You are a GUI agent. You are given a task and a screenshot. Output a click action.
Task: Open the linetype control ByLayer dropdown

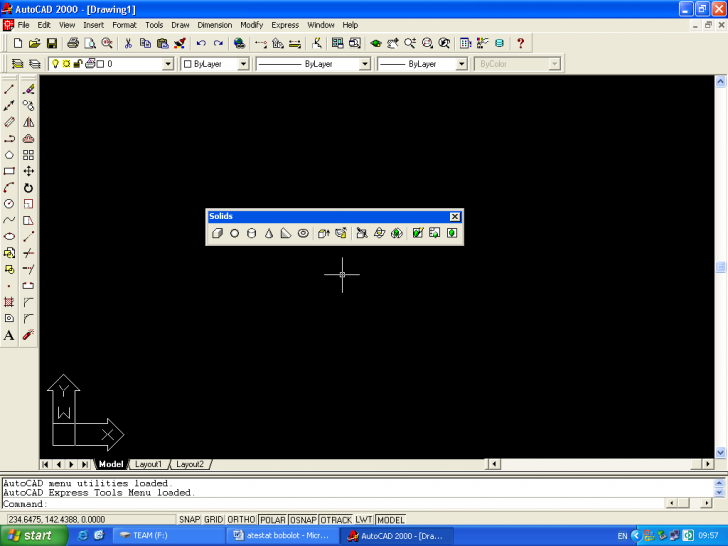[365, 64]
